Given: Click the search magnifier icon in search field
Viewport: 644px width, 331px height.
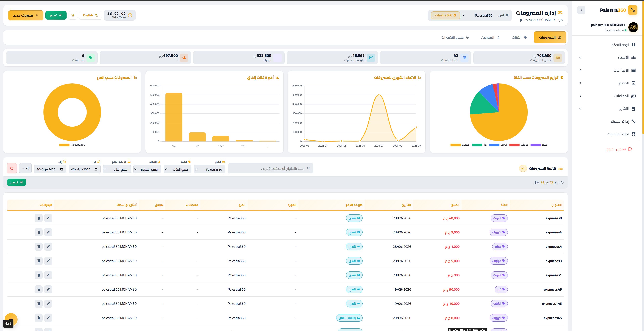Looking at the screenshot, I should tap(309, 168).
